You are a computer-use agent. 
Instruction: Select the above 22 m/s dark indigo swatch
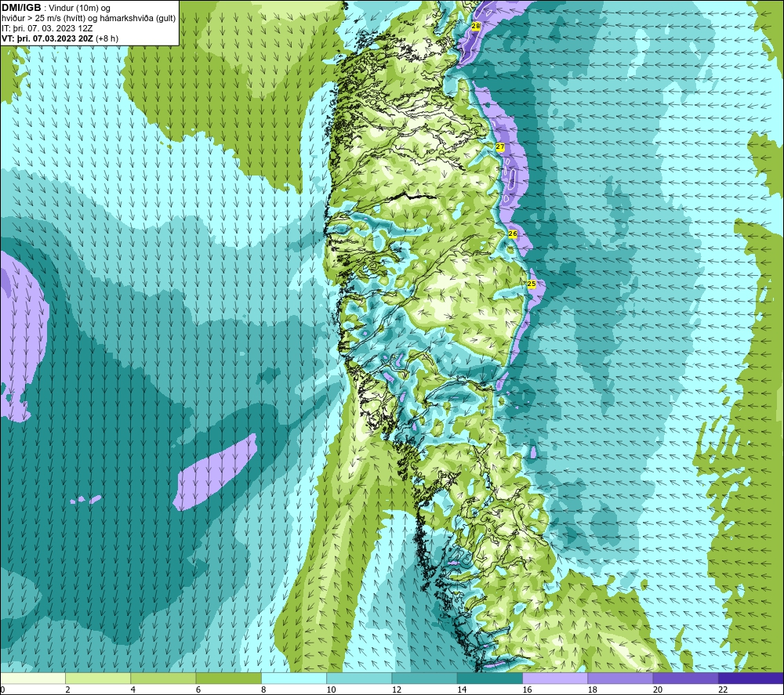tap(751, 678)
